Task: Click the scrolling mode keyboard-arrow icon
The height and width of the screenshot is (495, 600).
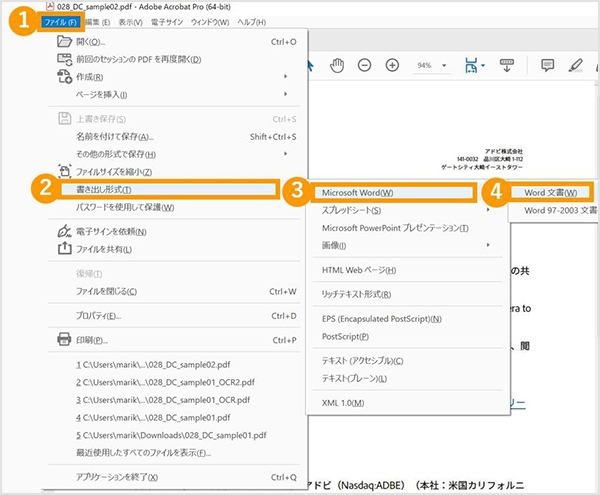Action: [507, 65]
